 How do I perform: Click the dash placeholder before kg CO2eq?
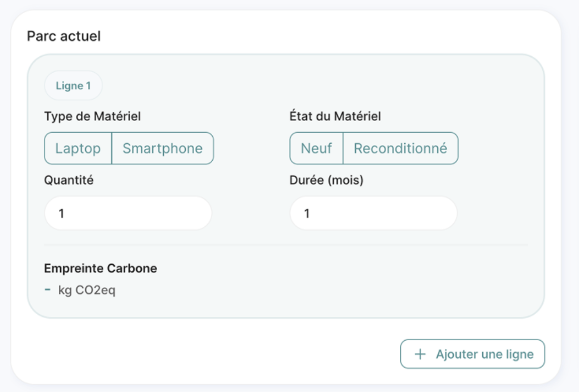47,290
